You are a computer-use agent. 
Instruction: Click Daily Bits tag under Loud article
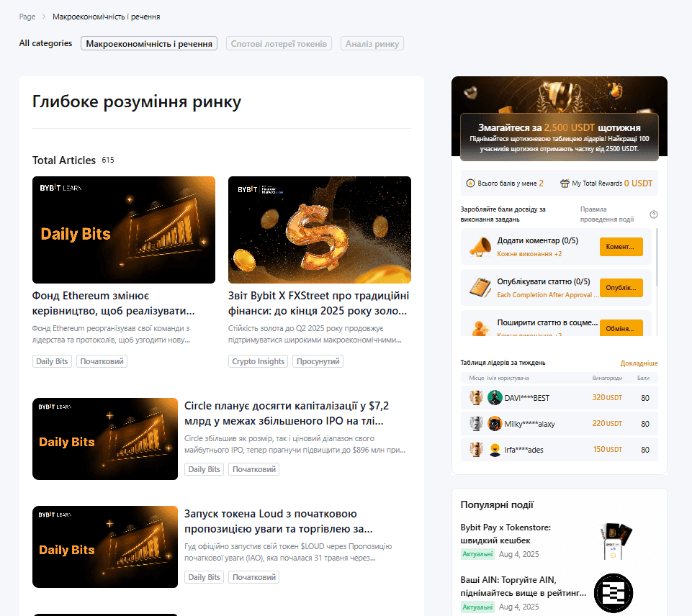click(204, 577)
